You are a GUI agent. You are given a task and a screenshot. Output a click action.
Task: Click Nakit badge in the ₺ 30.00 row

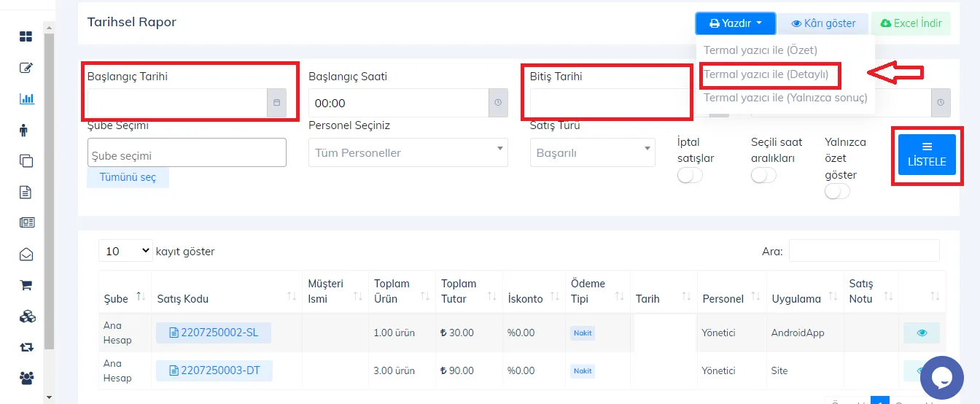coord(583,333)
